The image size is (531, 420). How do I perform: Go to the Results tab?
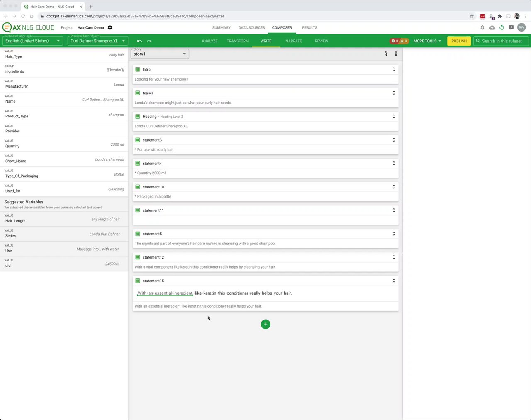tap(309, 28)
